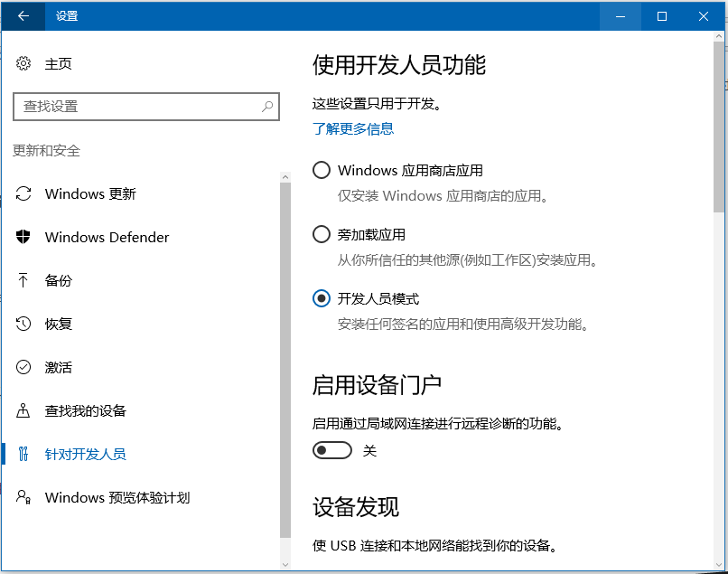Click the 主页 settings gear icon
Screen dimensions: 728x574
tap(23, 63)
